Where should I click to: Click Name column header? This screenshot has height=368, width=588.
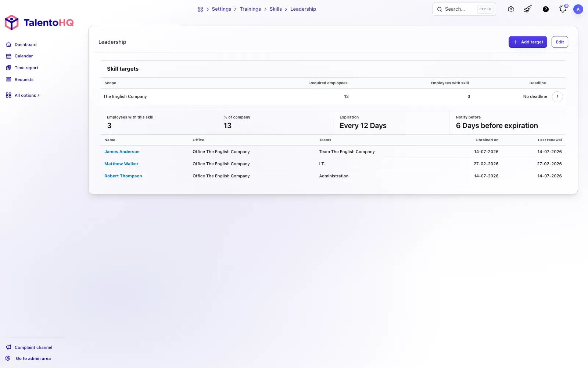[x=110, y=140]
